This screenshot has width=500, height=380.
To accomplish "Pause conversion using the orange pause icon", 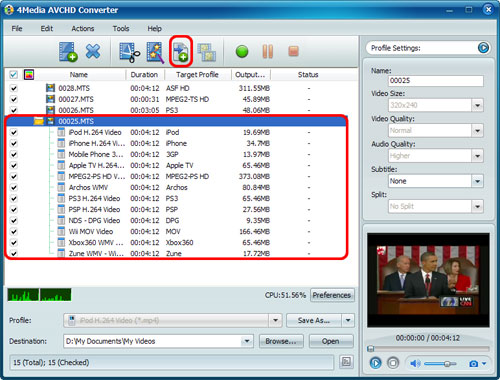I will [268, 51].
